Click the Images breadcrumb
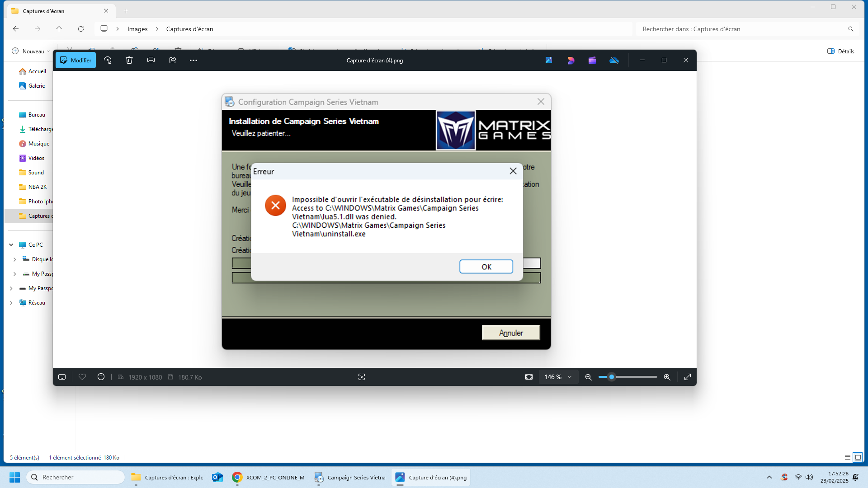 (x=137, y=29)
